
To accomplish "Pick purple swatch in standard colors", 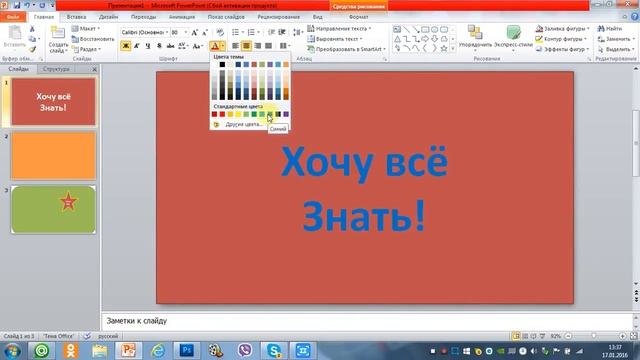I will 286,114.
